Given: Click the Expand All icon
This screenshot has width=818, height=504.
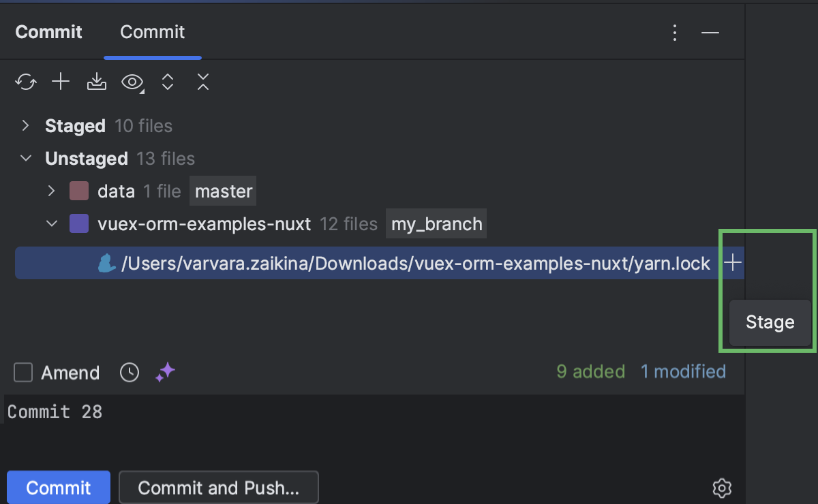Looking at the screenshot, I should pos(167,81).
